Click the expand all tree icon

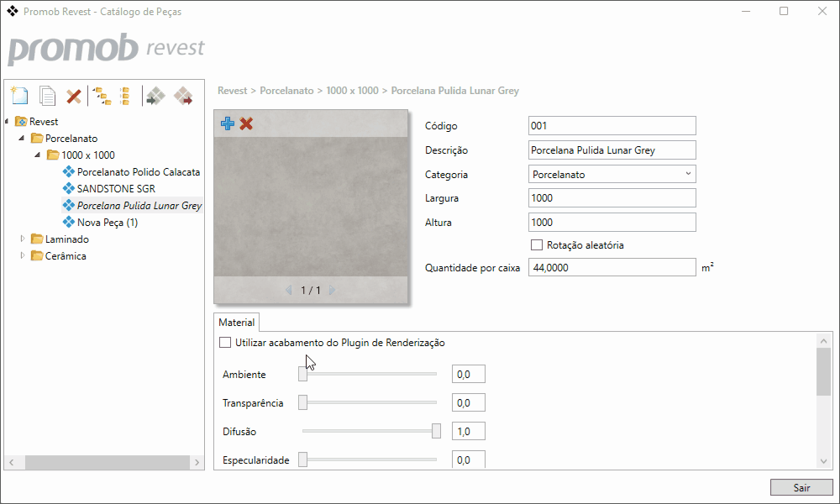click(102, 96)
